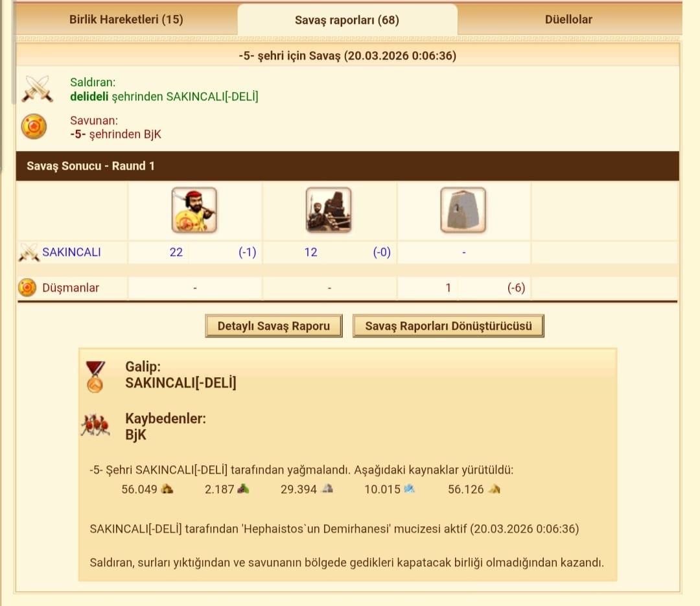The image size is (700, 606).
Task: Select the Savaş raporları (68) tab
Action: (x=347, y=19)
